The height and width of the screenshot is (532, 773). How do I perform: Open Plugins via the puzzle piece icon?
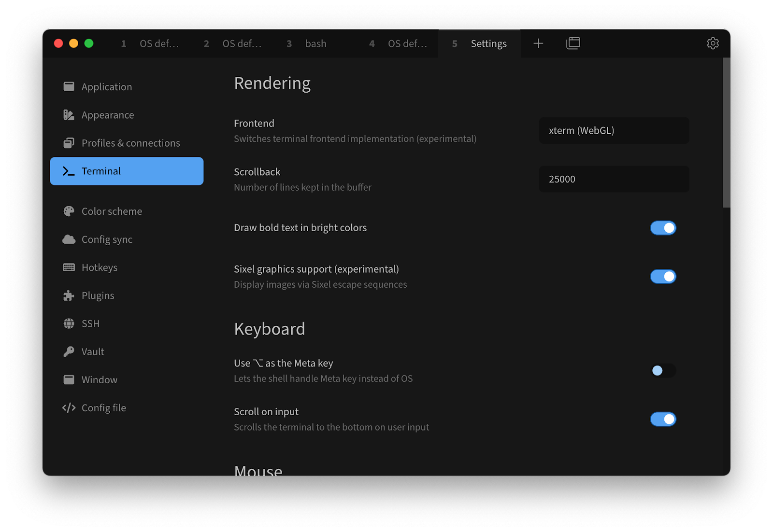(x=69, y=295)
